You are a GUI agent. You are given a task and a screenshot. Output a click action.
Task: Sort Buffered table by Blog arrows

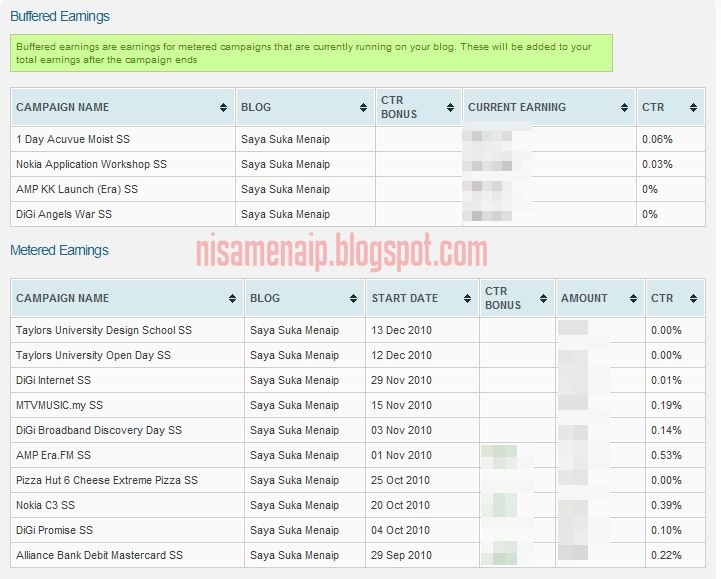click(x=363, y=107)
